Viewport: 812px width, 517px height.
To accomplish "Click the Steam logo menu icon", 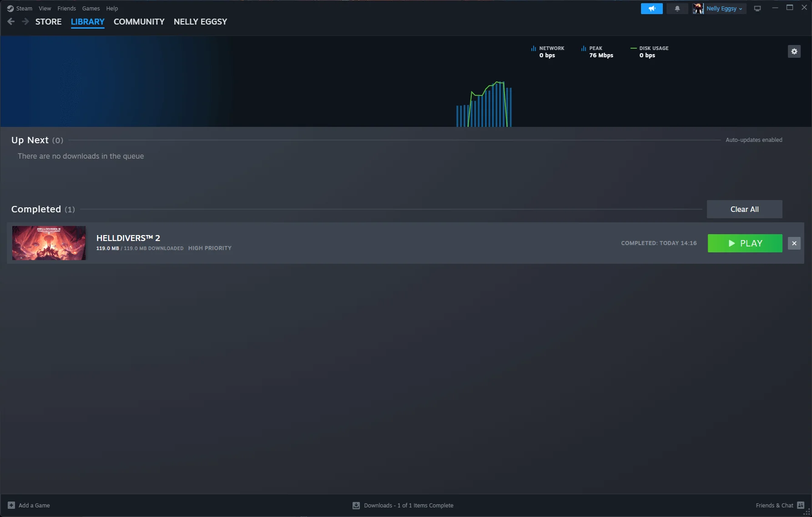I will click(10, 8).
